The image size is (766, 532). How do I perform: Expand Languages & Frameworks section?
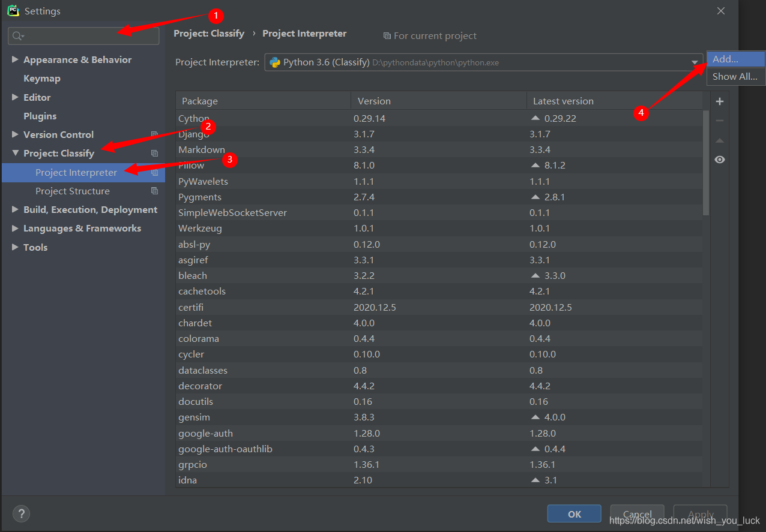[15, 228]
